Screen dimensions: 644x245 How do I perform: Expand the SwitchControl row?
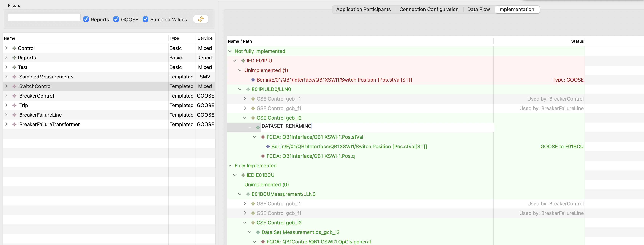click(6, 86)
